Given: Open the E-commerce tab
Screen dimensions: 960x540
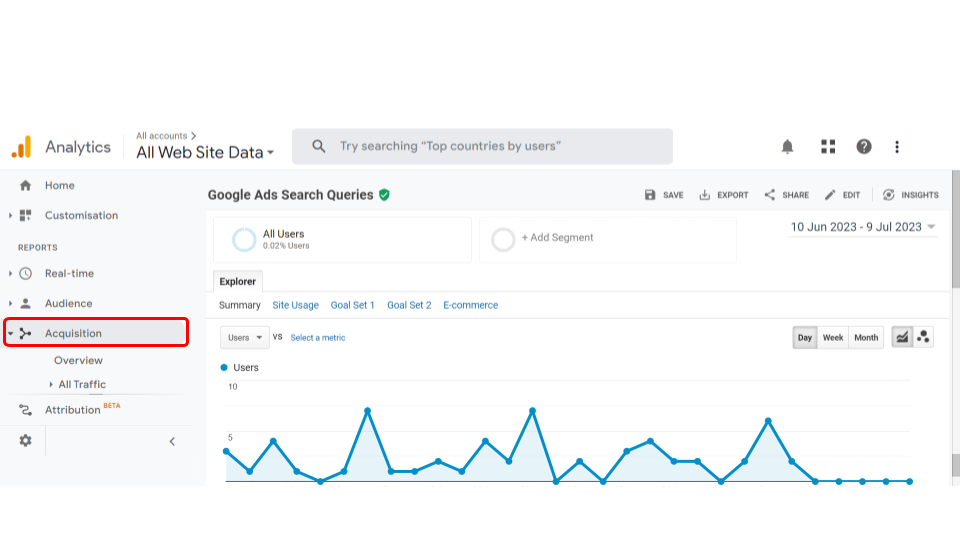Looking at the screenshot, I should (x=470, y=305).
